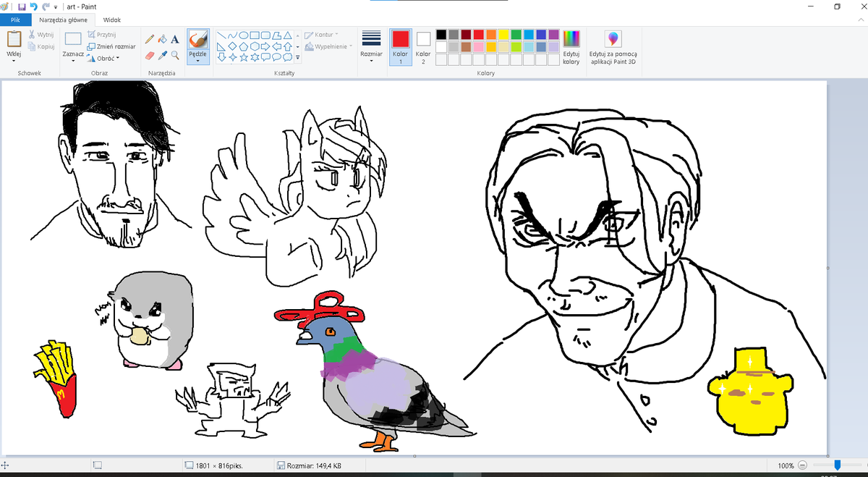Screen dimensions: 868x477
Task: Click Rozmiar: 149,4 KB status text
Action: pos(314,465)
